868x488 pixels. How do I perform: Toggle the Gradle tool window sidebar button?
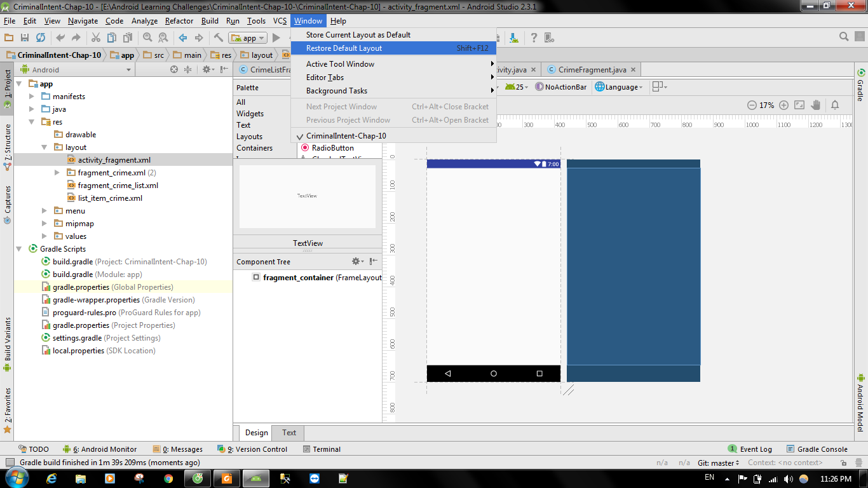tap(861, 85)
